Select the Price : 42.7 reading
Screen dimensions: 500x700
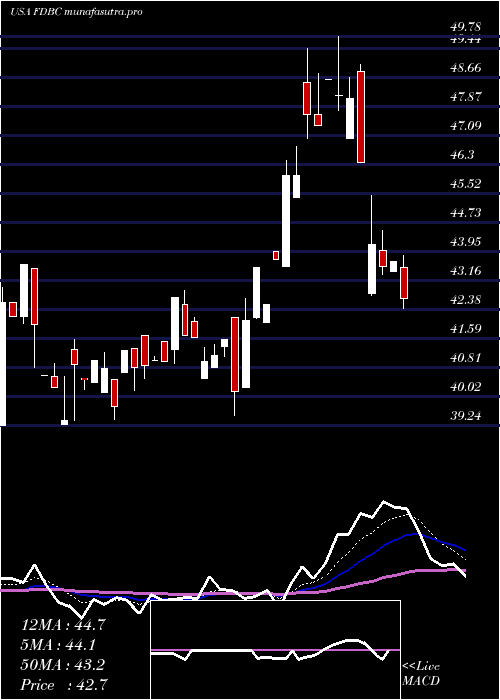[x=63, y=685]
